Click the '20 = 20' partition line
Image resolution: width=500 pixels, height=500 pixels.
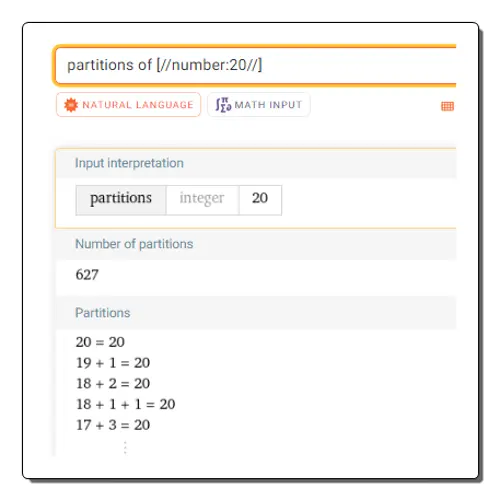(100, 342)
